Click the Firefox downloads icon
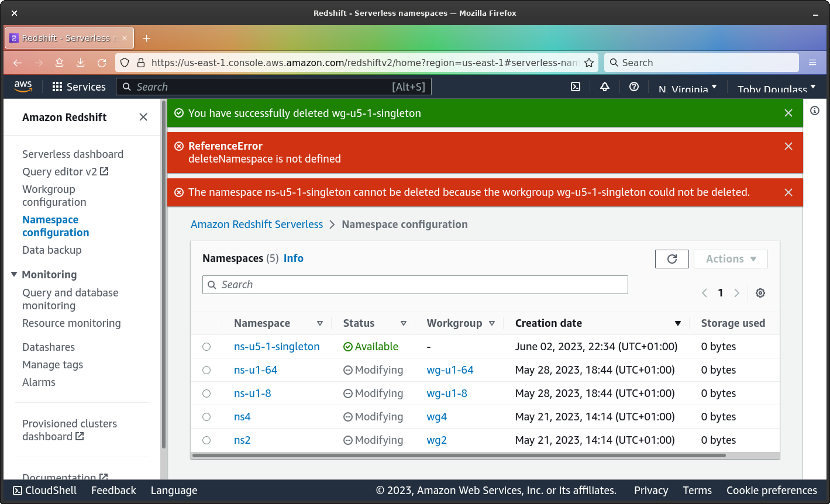This screenshot has width=830, height=504. 81,63
